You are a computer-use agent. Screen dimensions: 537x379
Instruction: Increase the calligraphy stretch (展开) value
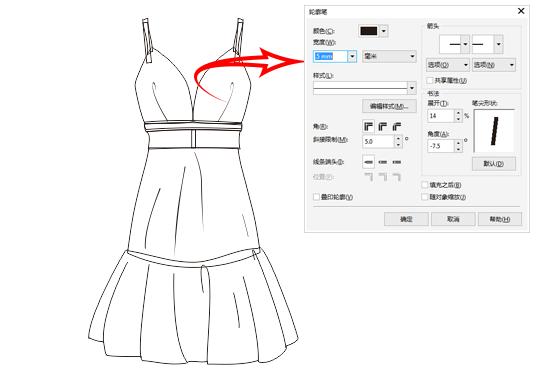click(458, 113)
